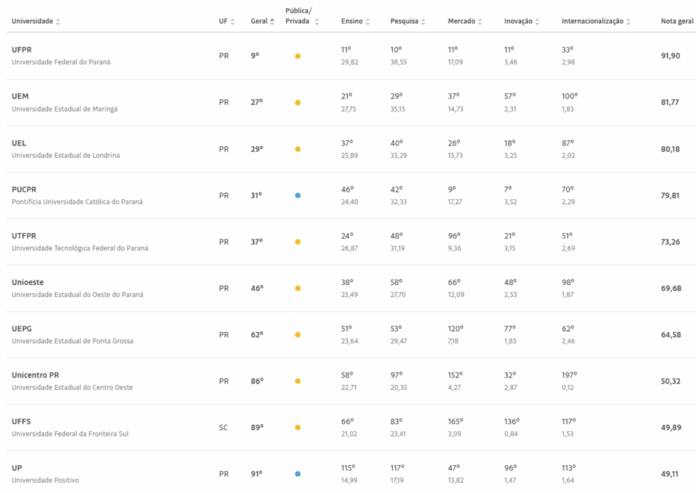Image resolution: width=696 pixels, height=493 pixels.
Task: Click sort arrows beside Ensino header
Action: click(368, 21)
